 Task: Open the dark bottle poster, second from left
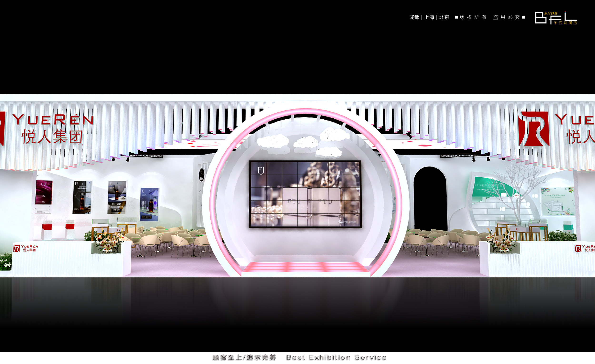(82, 197)
